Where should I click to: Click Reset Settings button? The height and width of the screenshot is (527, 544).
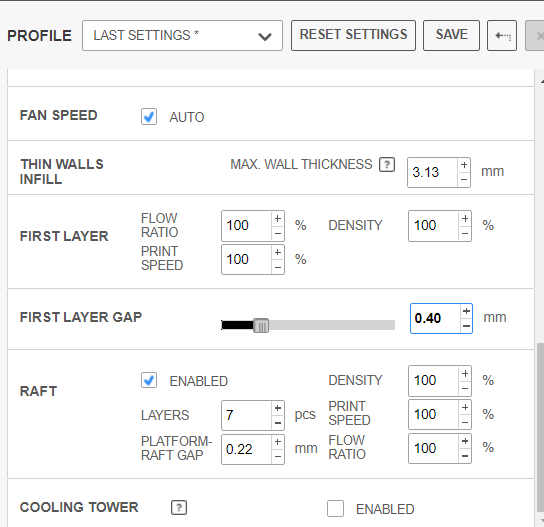coord(353,35)
